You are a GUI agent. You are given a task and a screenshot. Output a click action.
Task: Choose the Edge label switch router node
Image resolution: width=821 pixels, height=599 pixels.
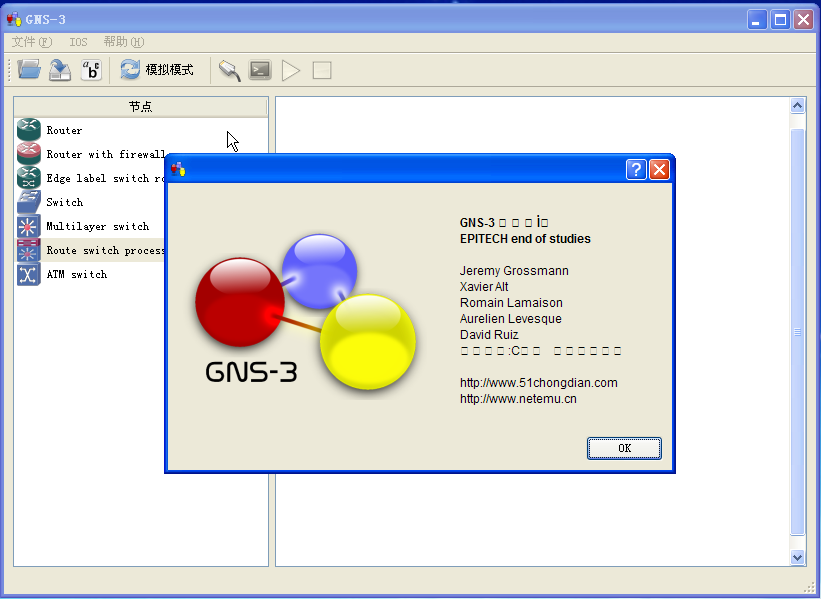[x=27, y=178]
